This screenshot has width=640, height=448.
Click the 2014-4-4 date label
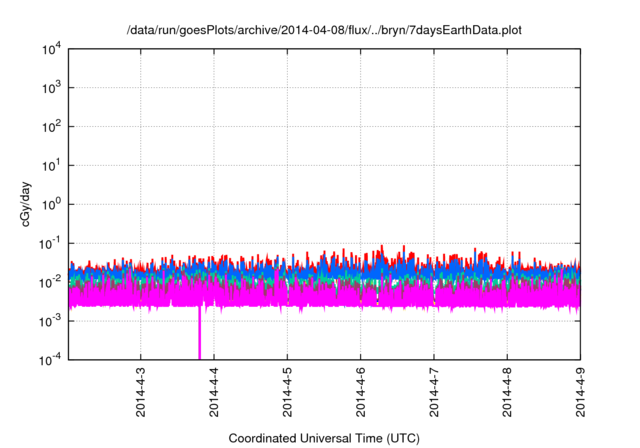click(214, 392)
